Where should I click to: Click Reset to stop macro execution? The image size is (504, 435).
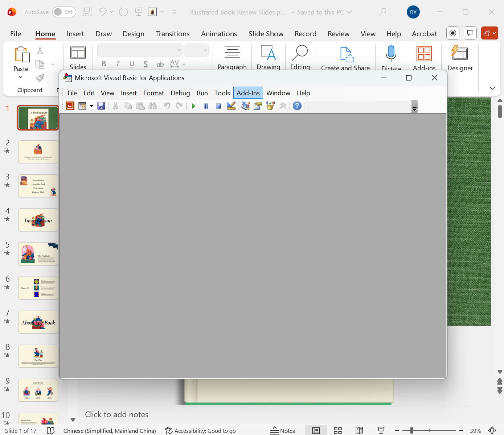pos(218,106)
